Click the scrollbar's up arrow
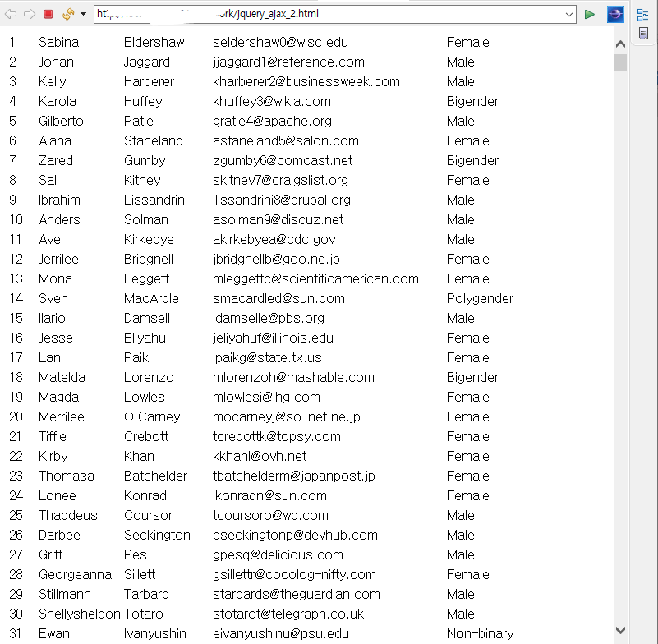Screen dimensions: 658x644 pyautogui.click(x=621, y=44)
